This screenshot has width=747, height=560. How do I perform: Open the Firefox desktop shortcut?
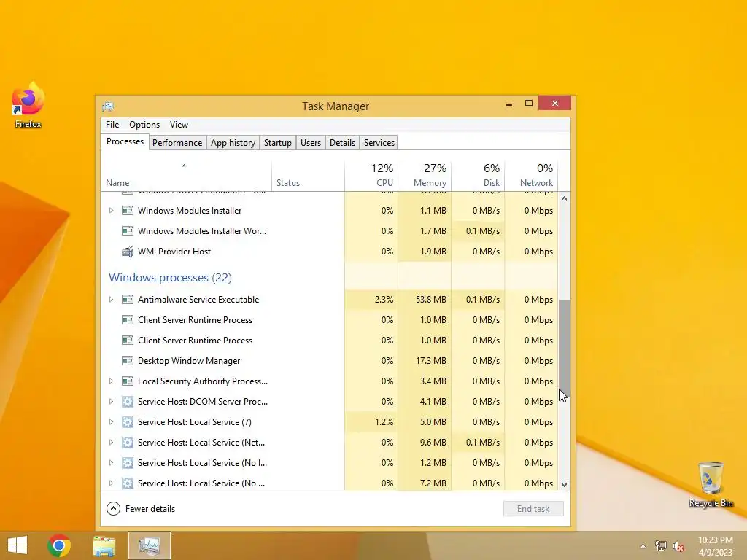click(28, 105)
